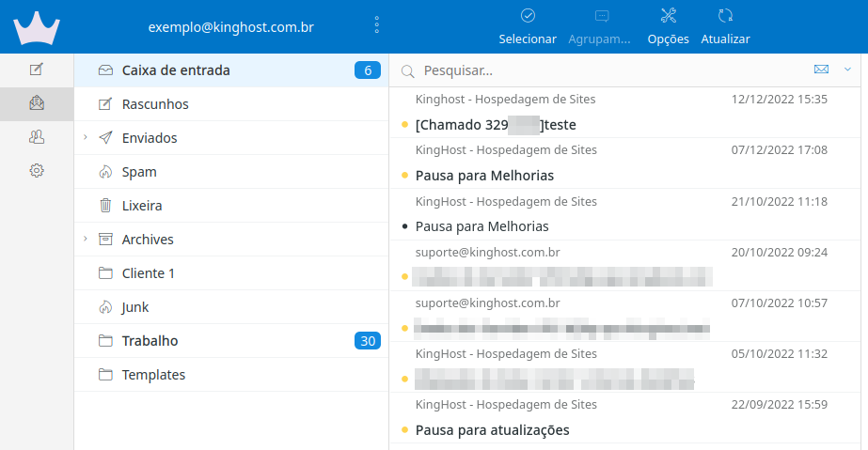Open settings gear in sidebar
Image resolution: width=868 pixels, height=450 pixels.
click(x=37, y=171)
